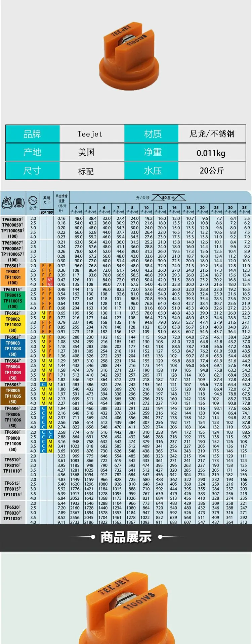Select the brown TP8005 TP11005 color block
Image resolution: width=252 pixels, height=644 pixels.
pos(13,396)
